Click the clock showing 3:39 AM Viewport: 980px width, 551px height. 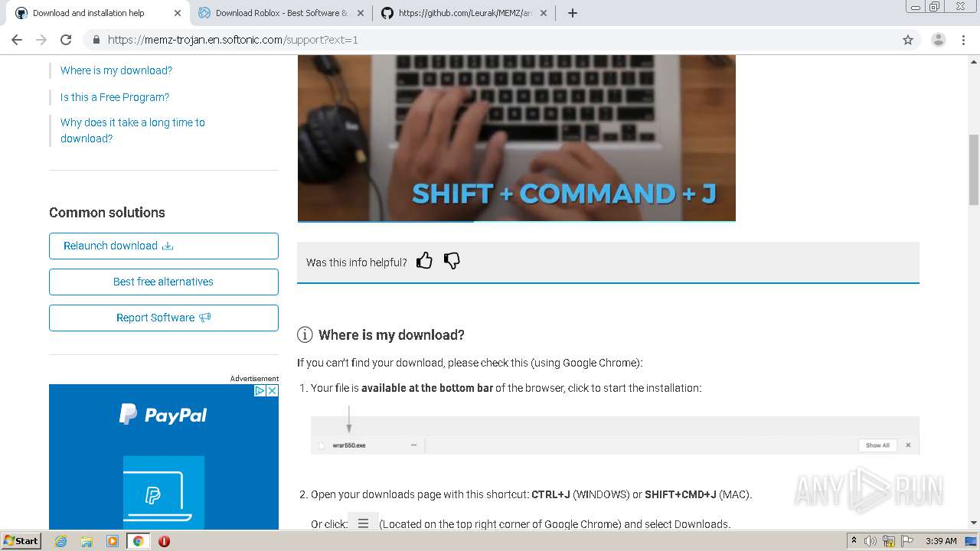click(x=941, y=541)
